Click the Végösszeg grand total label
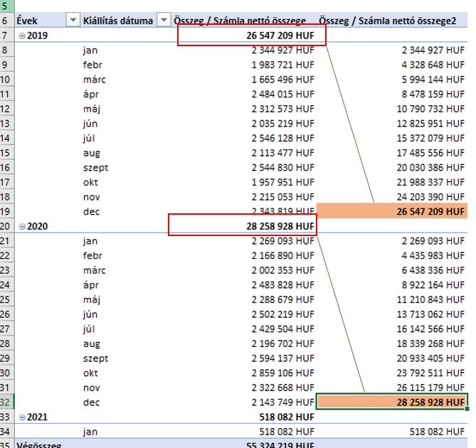Image resolution: width=476 pixels, height=448 pixels. click(x=39, y=444)
